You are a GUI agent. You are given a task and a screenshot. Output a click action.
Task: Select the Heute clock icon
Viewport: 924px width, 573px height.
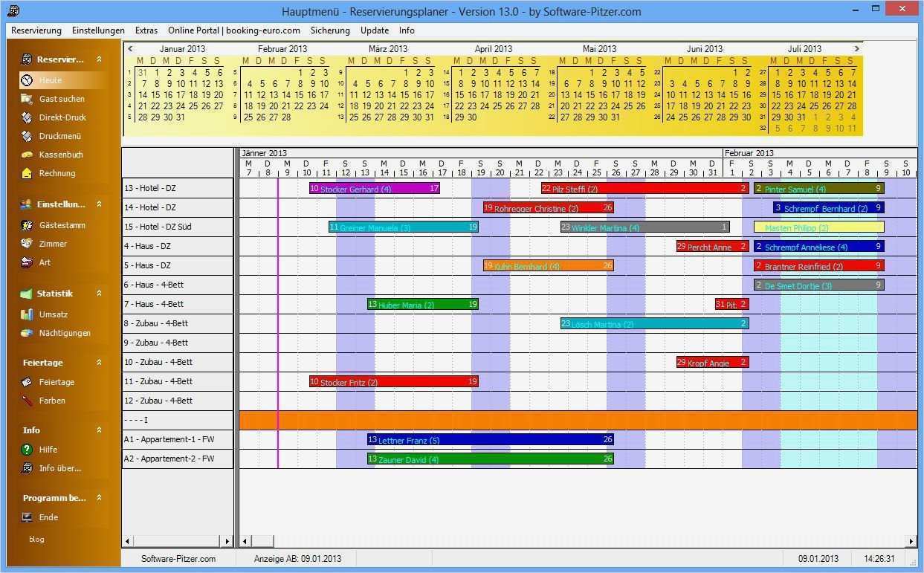point(27,80)
